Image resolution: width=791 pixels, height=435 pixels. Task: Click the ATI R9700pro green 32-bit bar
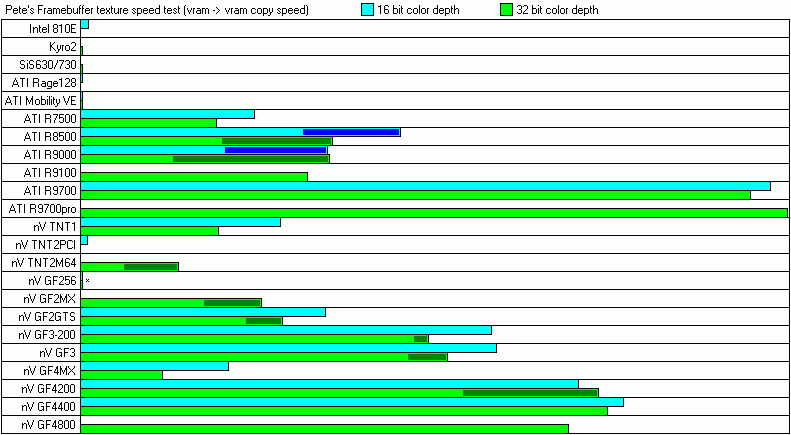tap(434, 213)
